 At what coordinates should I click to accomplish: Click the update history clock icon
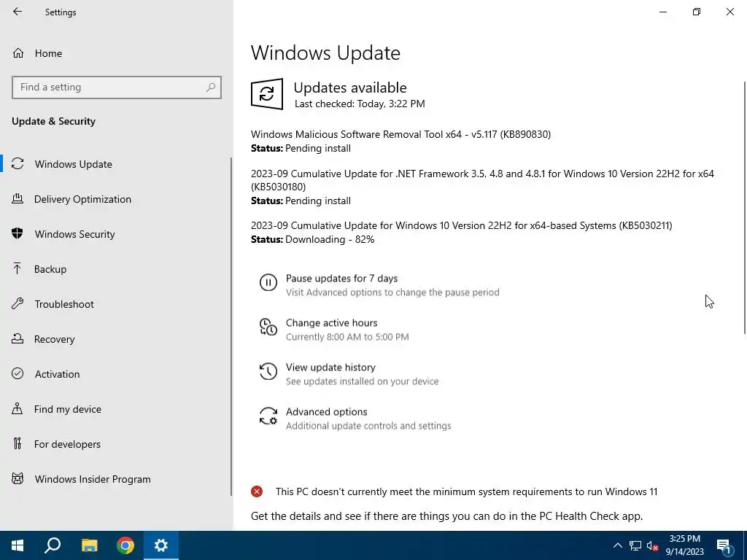click(x=268, y=371)
